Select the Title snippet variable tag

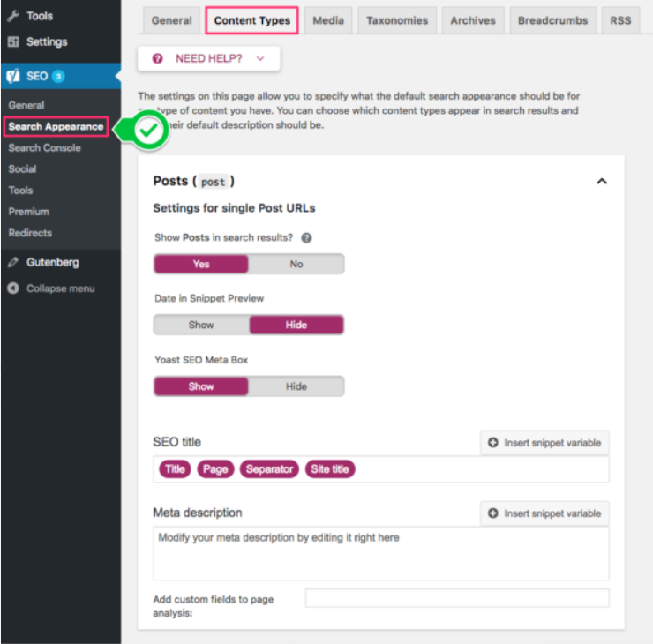tap(175, 469)
